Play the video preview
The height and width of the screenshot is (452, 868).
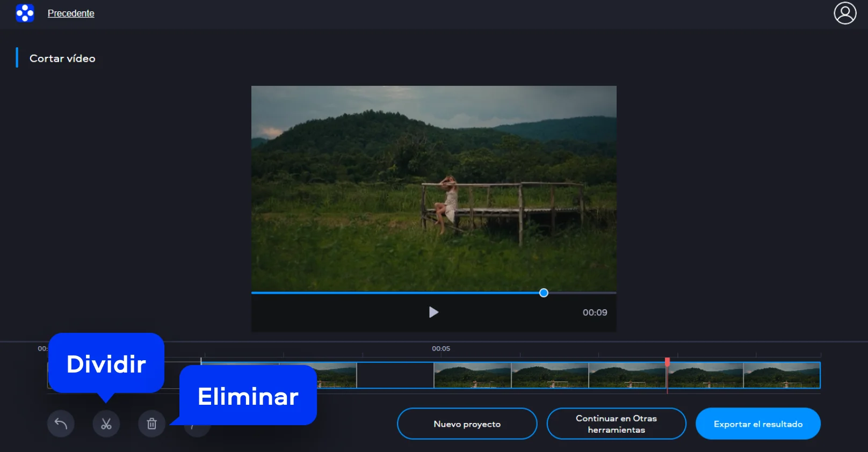pyautogui.click(x=433, y=312)
